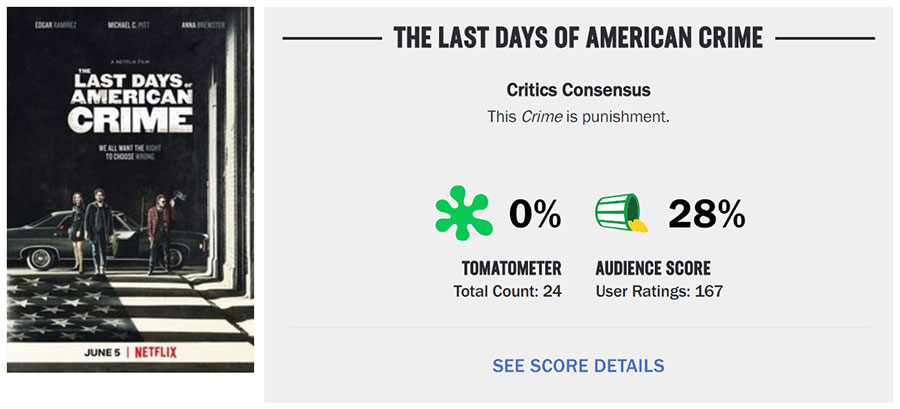Click the poster's movie title logo

click(131, 102)
